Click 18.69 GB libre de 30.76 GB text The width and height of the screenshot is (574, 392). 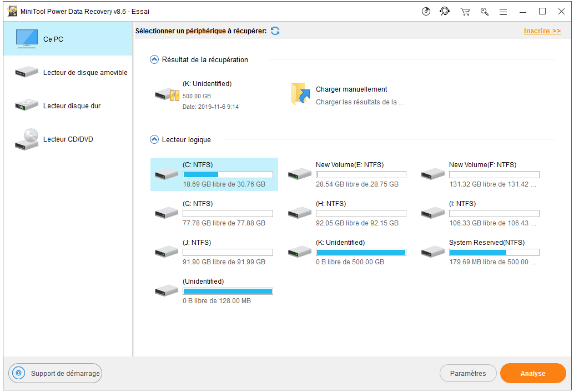[x=224, y=184]
